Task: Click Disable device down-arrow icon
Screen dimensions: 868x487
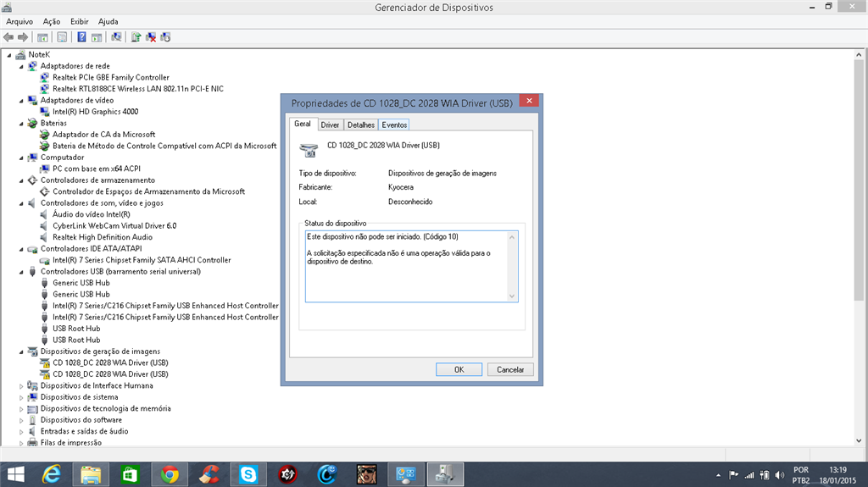Action: 165,37
